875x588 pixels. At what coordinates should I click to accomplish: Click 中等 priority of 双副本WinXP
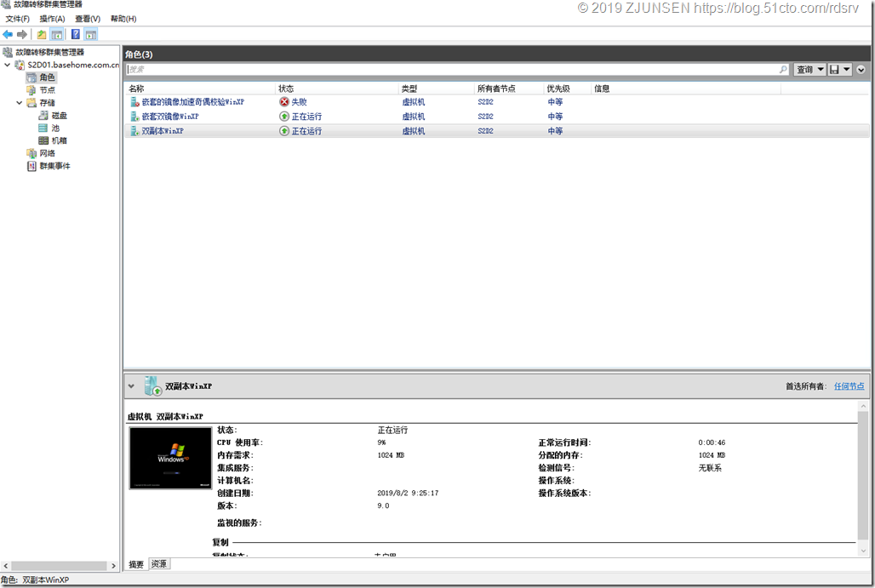(x=555, y=131)
